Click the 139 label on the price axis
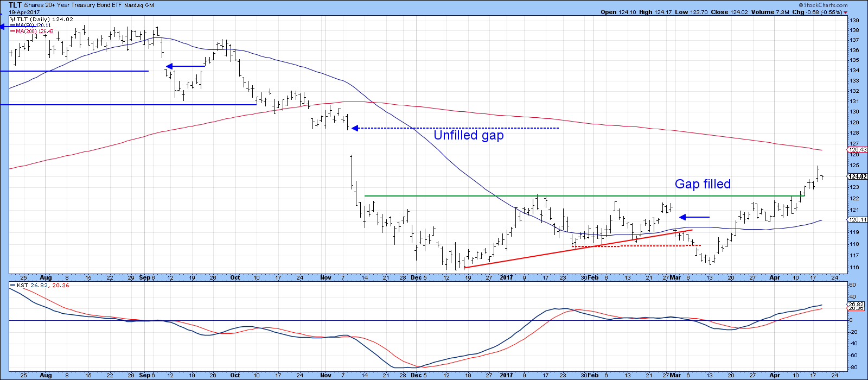This screenshot has height=380, width=868. pos(854,21)
